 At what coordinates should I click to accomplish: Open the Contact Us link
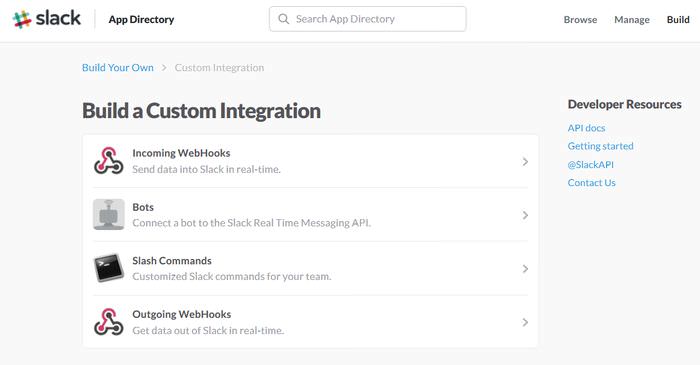592,183
